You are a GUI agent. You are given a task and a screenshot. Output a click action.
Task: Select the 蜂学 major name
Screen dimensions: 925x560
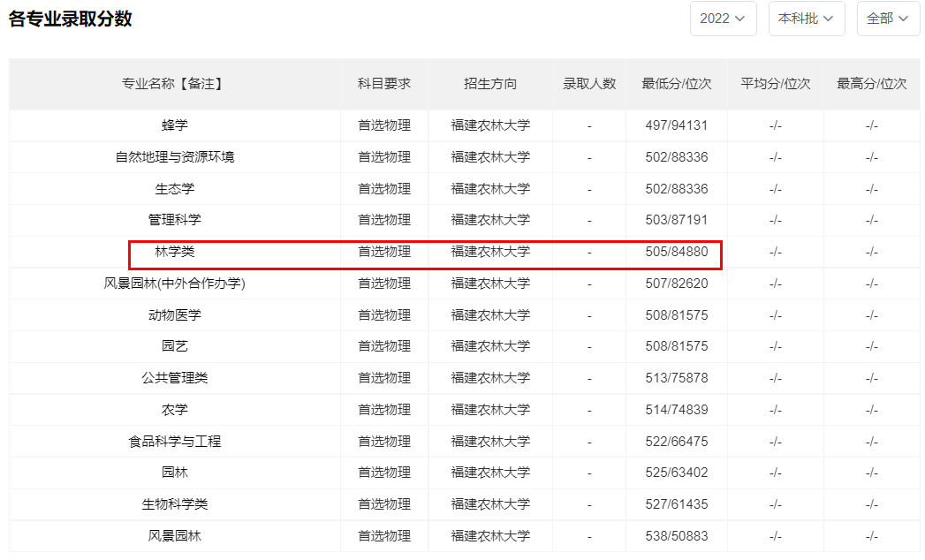(x=174, y=125)
